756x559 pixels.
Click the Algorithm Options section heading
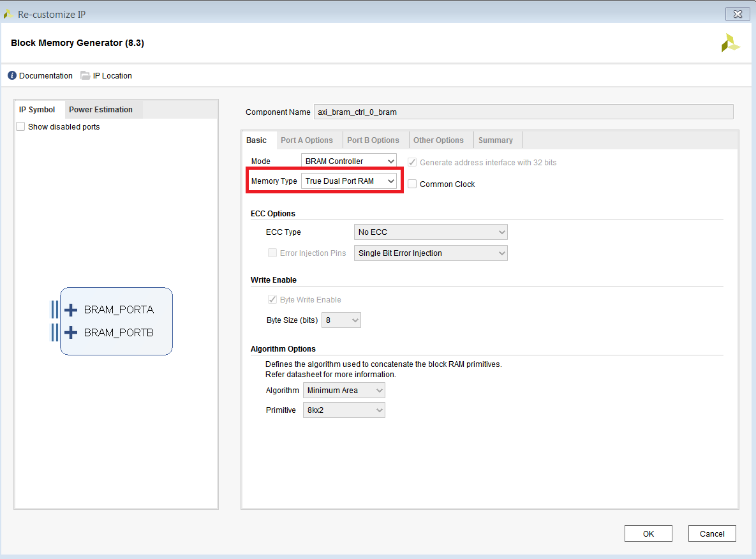point(283,348)
